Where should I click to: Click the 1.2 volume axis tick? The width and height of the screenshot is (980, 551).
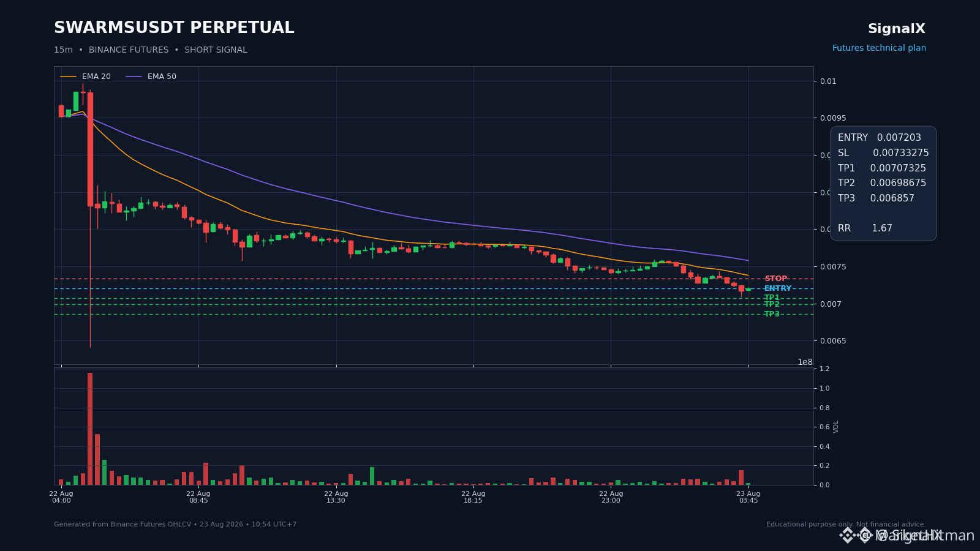click(824, 369)
